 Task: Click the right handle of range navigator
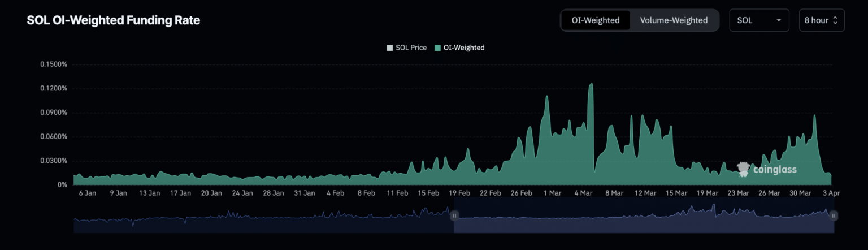[834, 215]
